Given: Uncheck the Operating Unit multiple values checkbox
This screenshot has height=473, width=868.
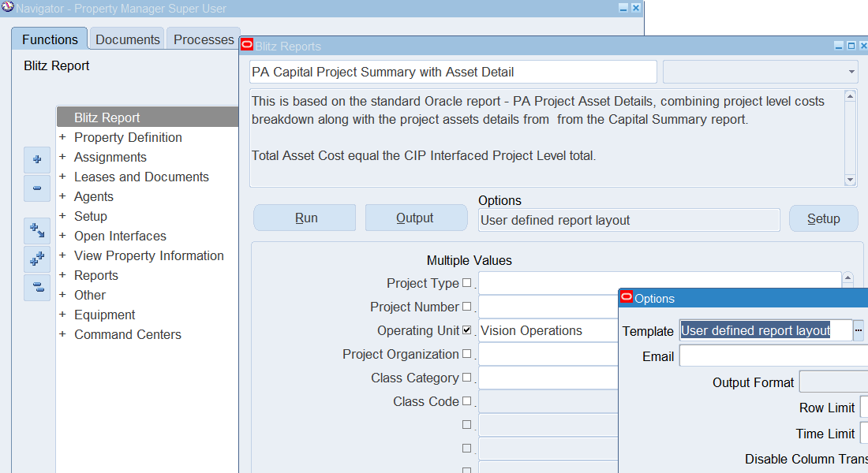Looking at the screenshot, I should [x=466, y=330].
